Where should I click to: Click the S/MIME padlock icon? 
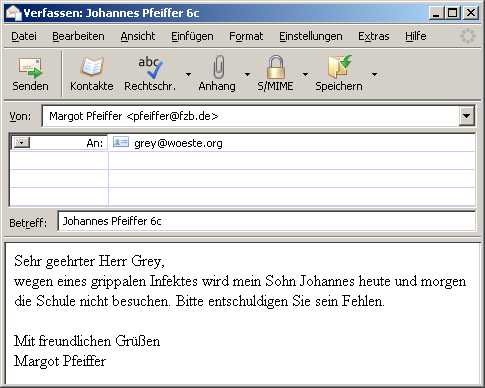point(276,67)
